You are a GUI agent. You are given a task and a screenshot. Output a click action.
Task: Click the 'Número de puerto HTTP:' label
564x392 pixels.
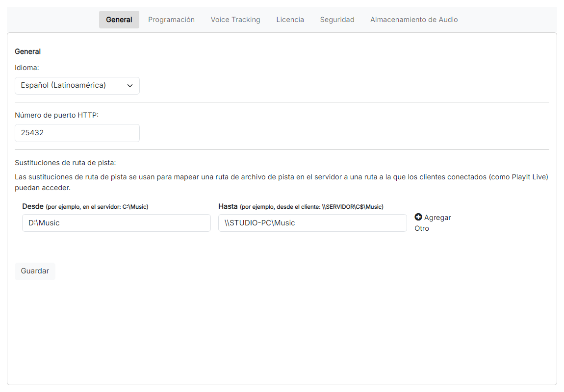pyautogui.click(x=56, y=115)
